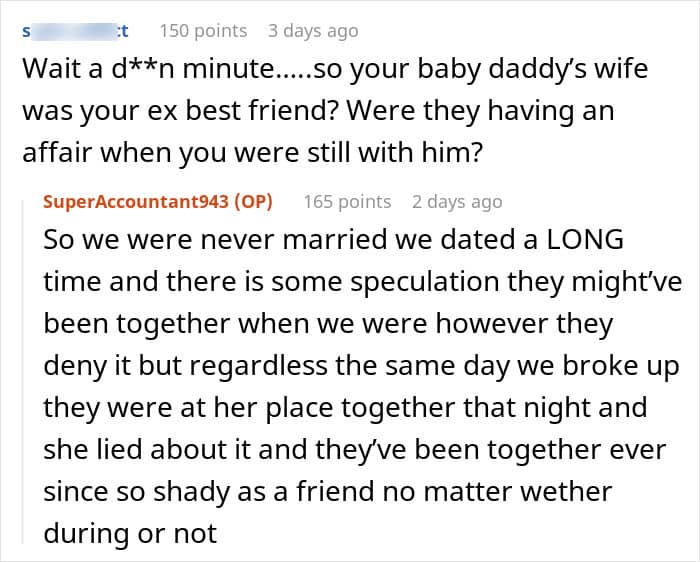This screenshot has width=700, height=562.
Task: Open the "3 days ago" timestamp permalink
Action: 313,31
